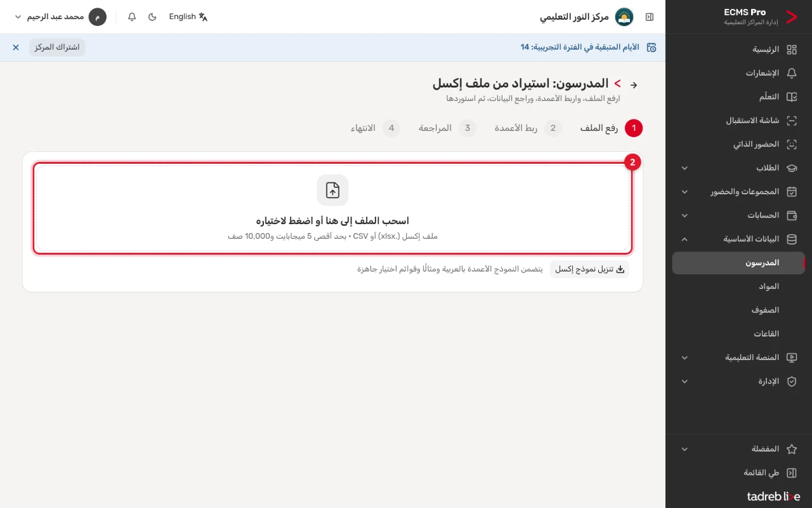Expand the الطلاب menu chevron
Image resolution: width=812 pixels, height=508 pixels.
coord(684,168)
